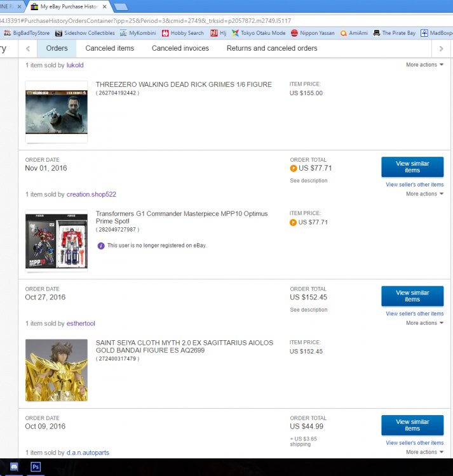Select the Orders tab
This screenshot has height=476, width=453.
coord(57,48)
